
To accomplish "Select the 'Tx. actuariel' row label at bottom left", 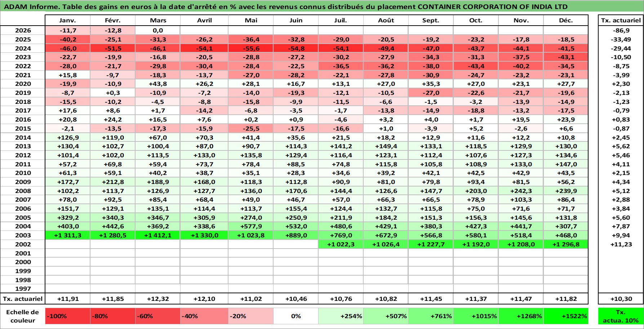I will pos(22,299).
